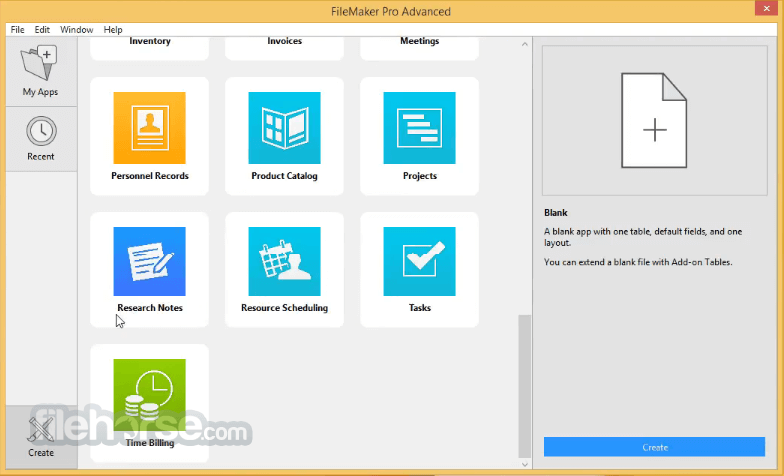The width and height of the screenshot is (784, 476).
Task: Select the Invoices template card
Action: click(284, 48)
